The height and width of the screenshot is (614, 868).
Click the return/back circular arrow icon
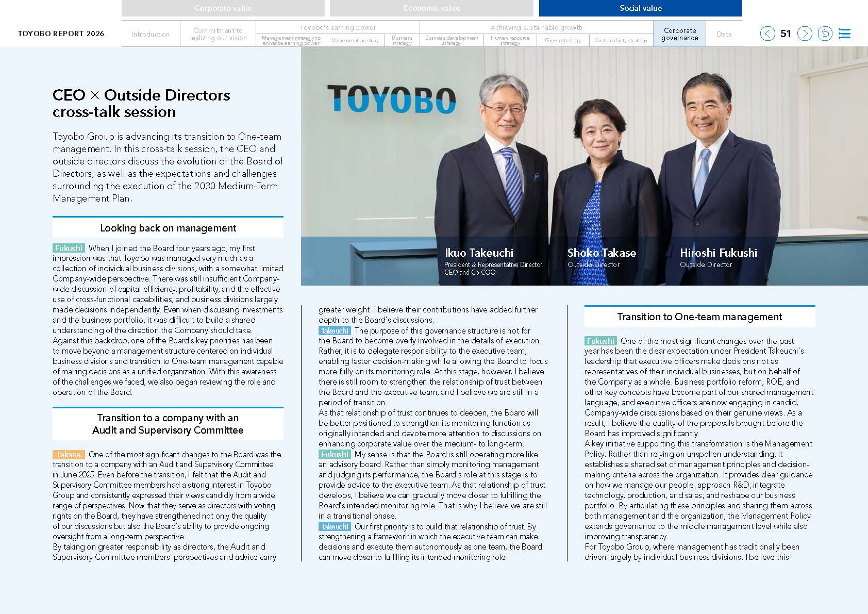click(x=825, y=34)
